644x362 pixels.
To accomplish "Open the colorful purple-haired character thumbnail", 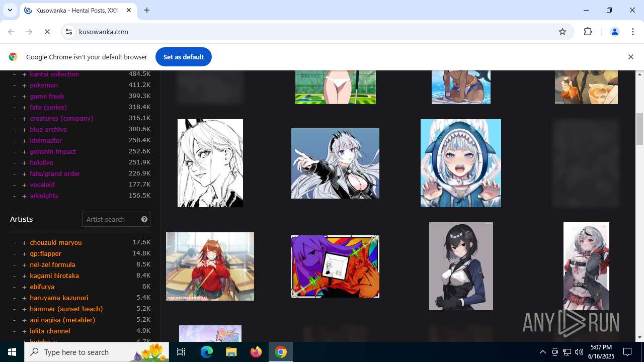I will click(335, 266).
